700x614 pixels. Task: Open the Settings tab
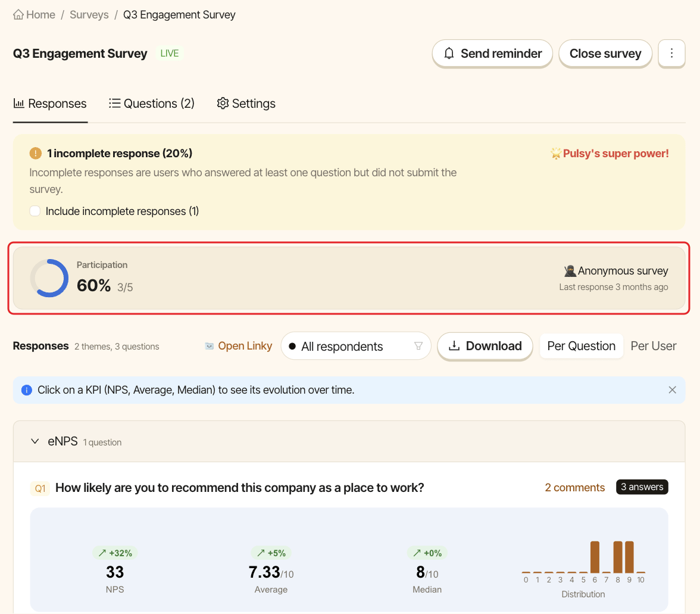246,104
